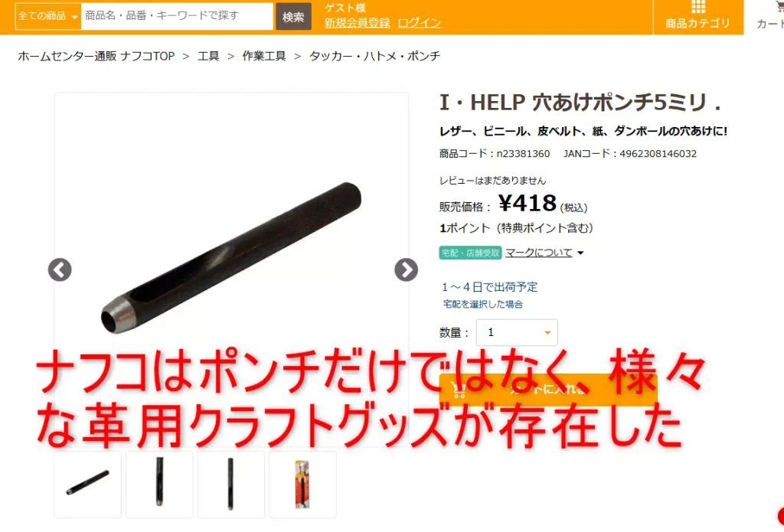Viewport: 784px width, 532px height.
Task: Click the cart icon on add-to-cart button
Action: pos(458,390)
